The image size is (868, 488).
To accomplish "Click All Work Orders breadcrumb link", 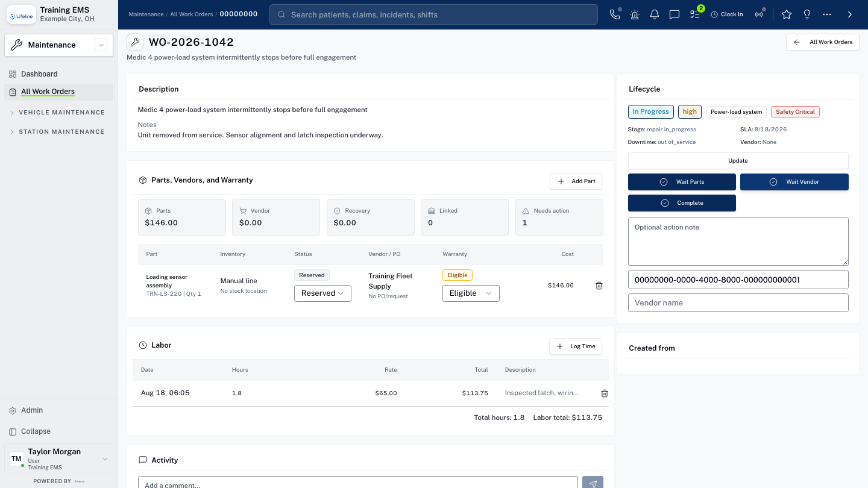I will 191,14.
